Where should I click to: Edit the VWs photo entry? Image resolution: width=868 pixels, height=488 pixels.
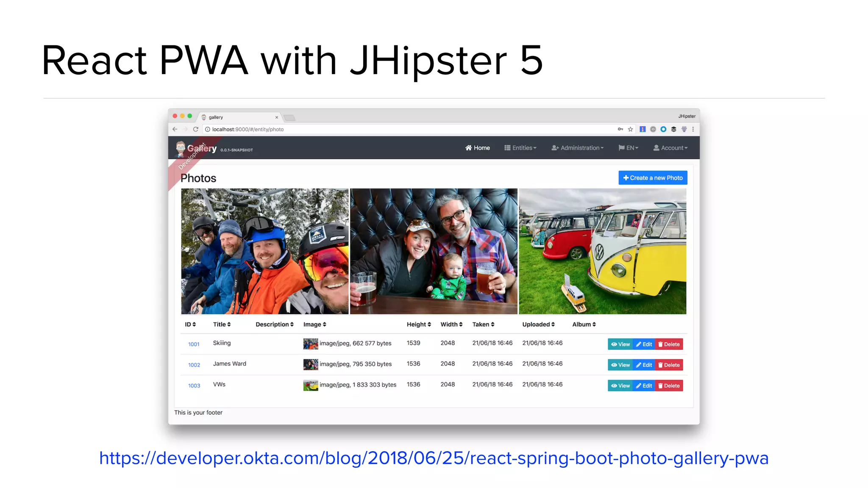tap(644, 386)
